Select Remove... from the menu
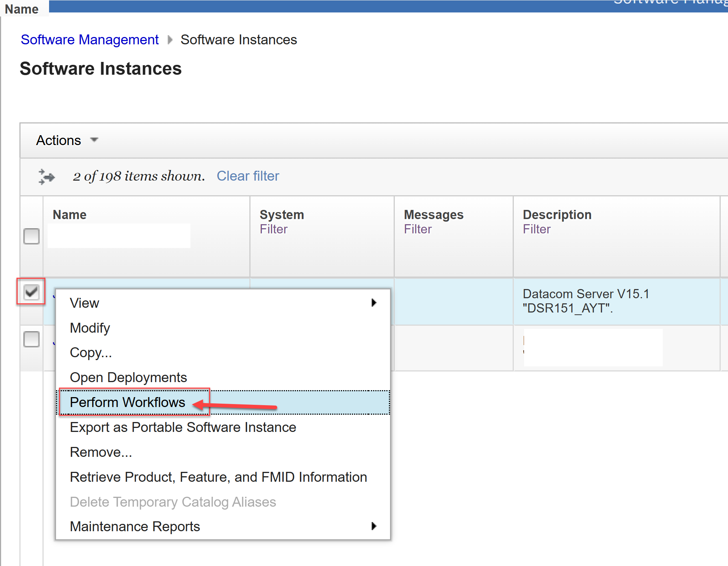Image resolution: width=728 pixels, height=566 pixels. [x=101, y=452]
